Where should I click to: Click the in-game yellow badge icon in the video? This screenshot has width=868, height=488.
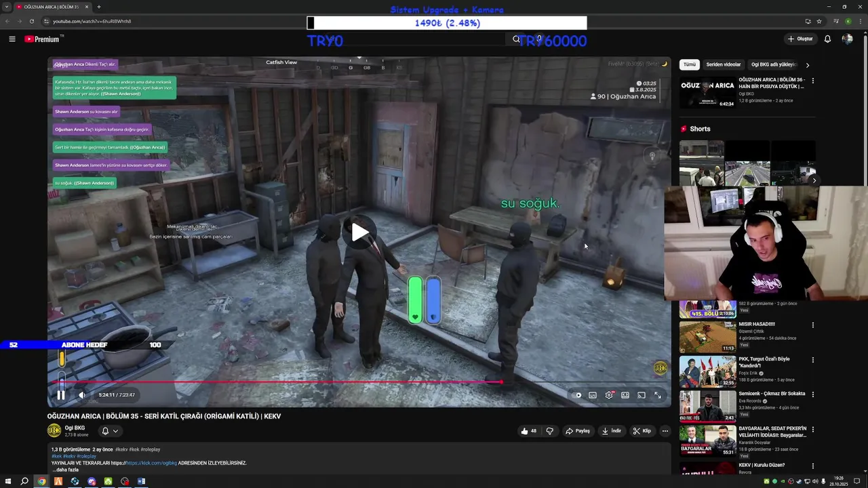click(x=660, y=368)
